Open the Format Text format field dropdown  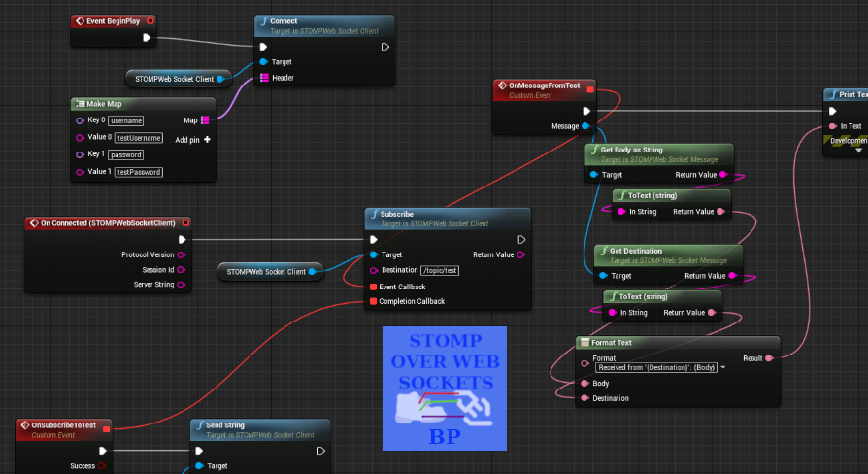coord(723,367)
